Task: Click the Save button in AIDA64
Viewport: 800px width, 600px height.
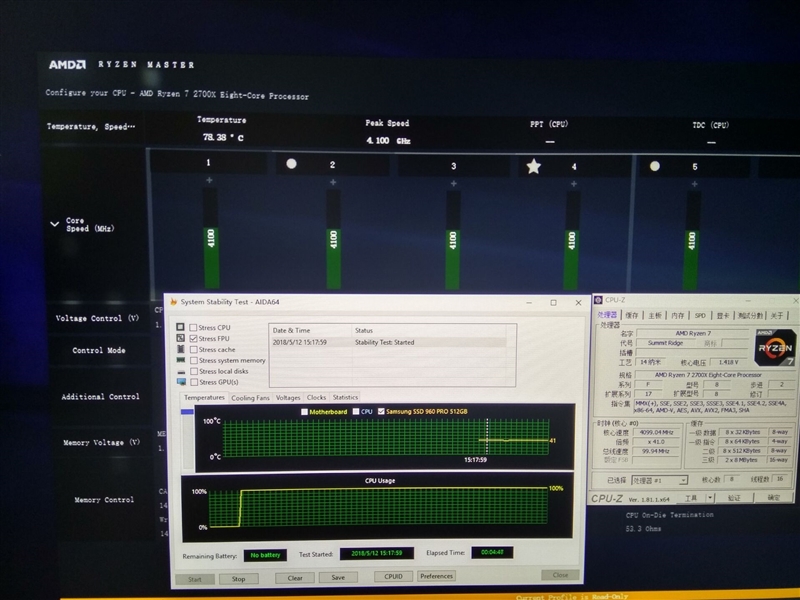Action: [338, 578]
